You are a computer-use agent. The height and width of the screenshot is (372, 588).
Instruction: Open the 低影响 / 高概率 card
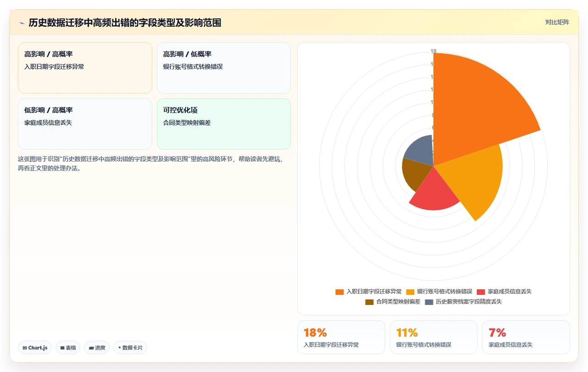85,124
